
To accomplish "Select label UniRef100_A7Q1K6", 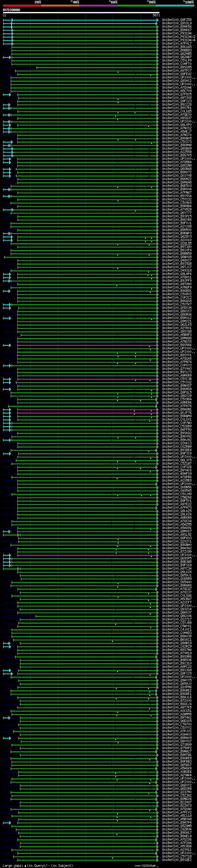I will 177,358.
